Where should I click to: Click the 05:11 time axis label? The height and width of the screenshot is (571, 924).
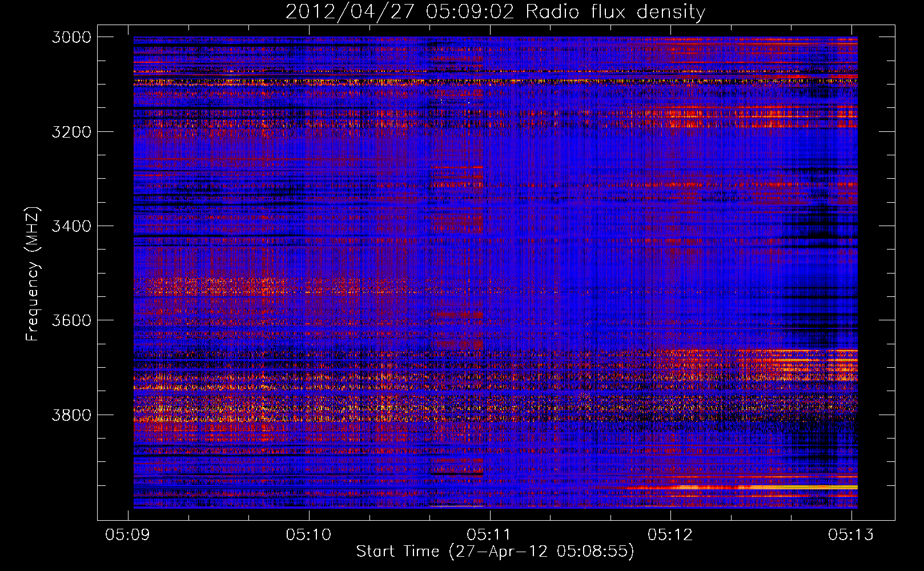(489, 534)
